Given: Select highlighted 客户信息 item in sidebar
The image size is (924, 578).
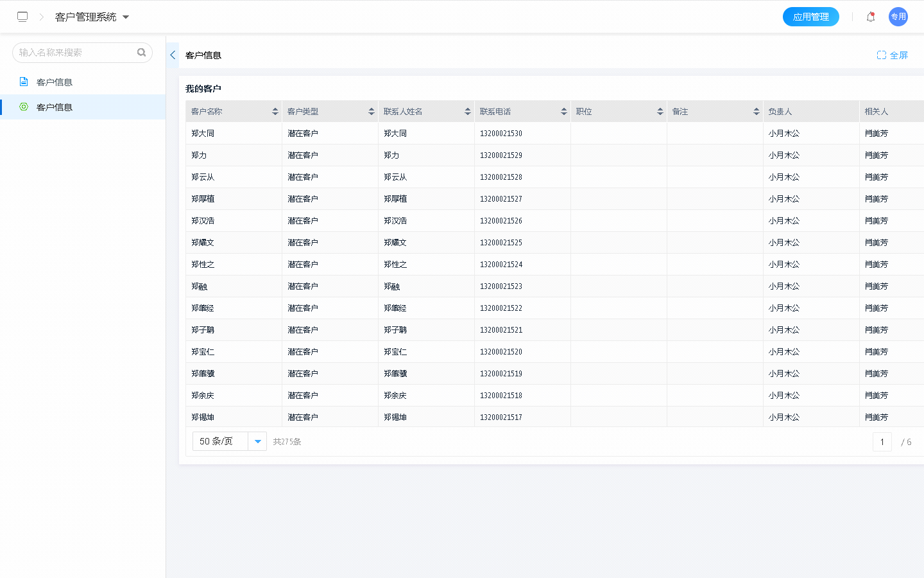Looking at the screenshot, I should [55, 107].
